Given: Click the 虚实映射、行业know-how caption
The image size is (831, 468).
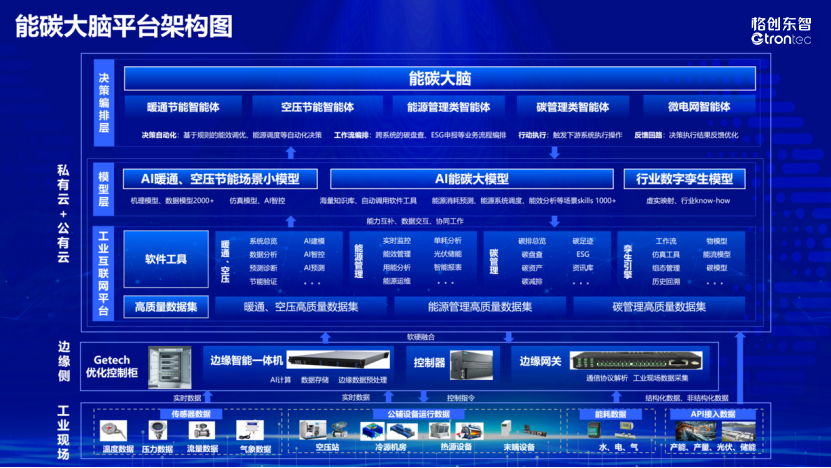Looking at the screenshot, I should click(688, 201).
